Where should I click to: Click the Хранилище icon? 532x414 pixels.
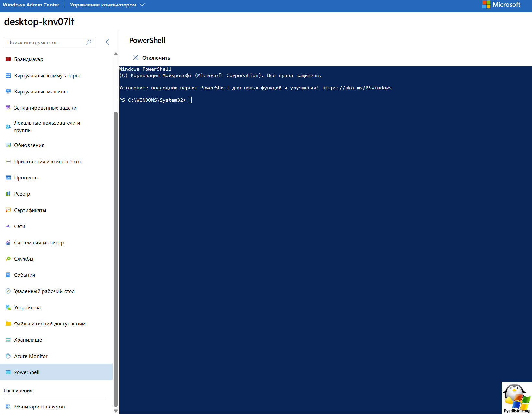[8, 340]
